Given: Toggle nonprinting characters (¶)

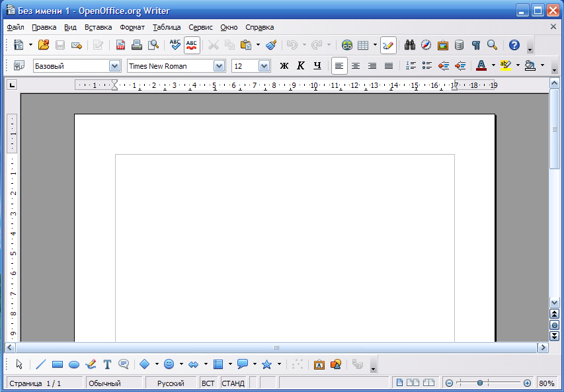Looking at the screenshot, I should pyautogui.click(x=475, y=45).
